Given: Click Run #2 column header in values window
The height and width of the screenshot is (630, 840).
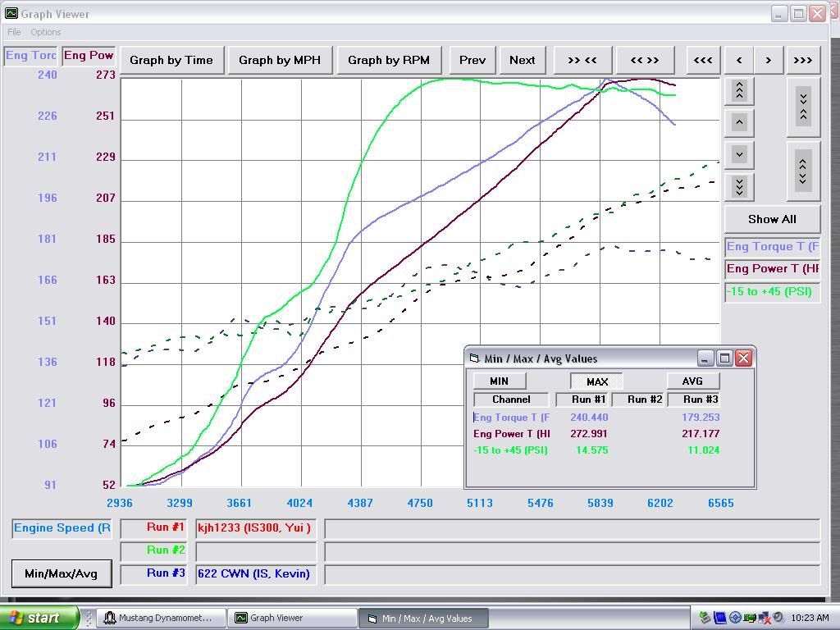Looking at the screenshot, I should tap(638, 399).
